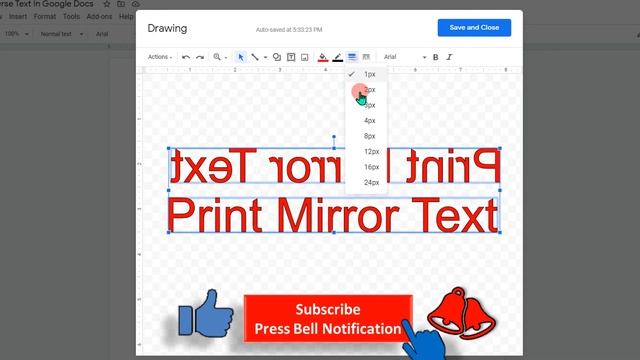
Task: Click the 'Auto-saved at' status text
Action: click(289, 30)
